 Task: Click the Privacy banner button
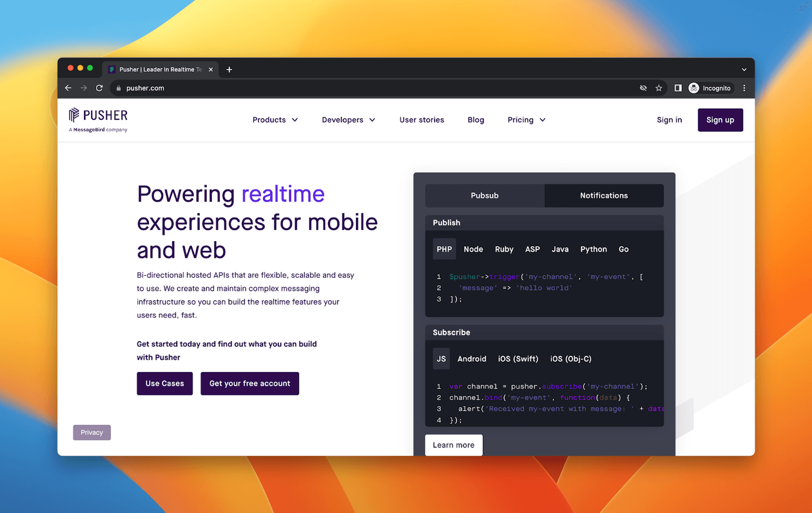[91, 432]
